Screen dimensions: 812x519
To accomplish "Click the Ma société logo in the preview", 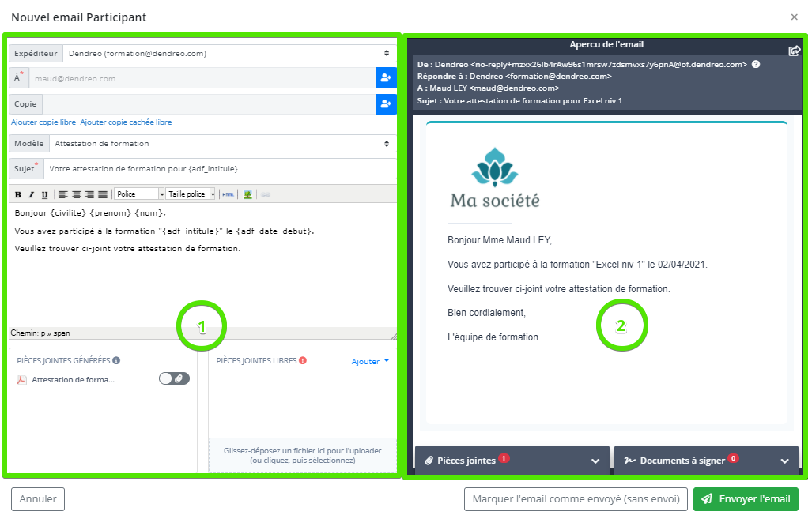I will [495, 178].
